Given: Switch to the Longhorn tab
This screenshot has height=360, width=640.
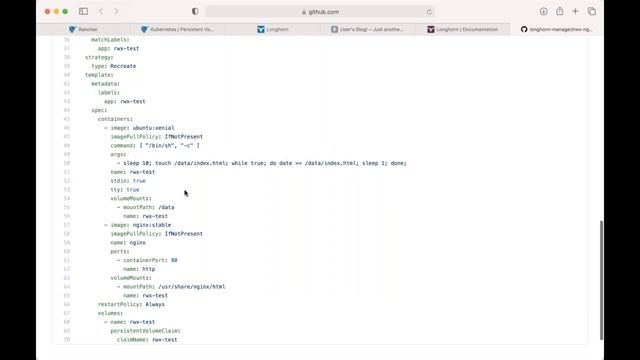Looking at the screenshot, I should pos(273,29).
